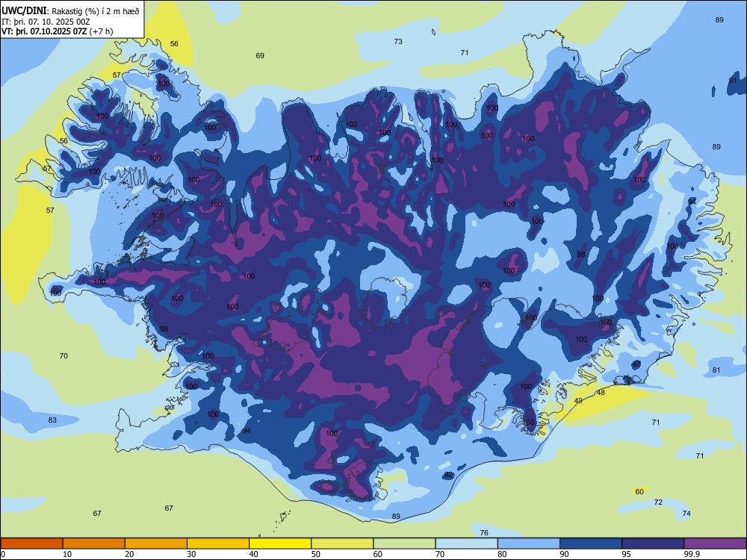Click the humidity value '91' on the map
The image size is (747, 560).
tap(733, 81)
